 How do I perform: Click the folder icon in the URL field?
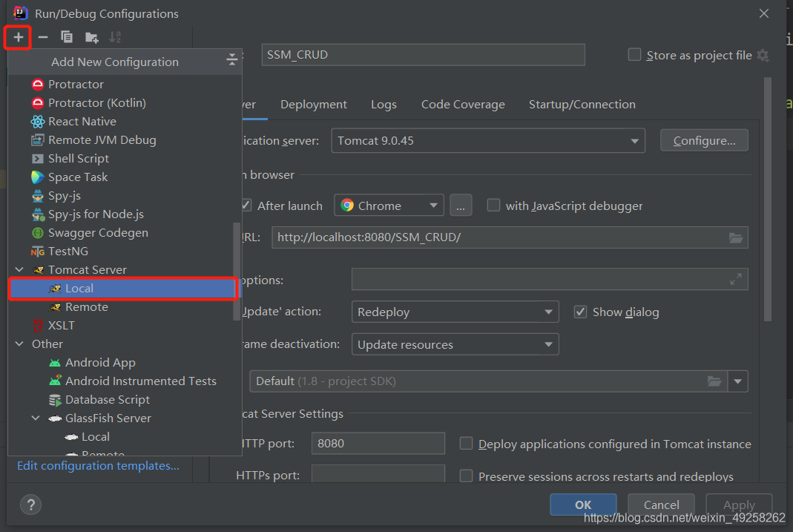click(x=736, y=237)
